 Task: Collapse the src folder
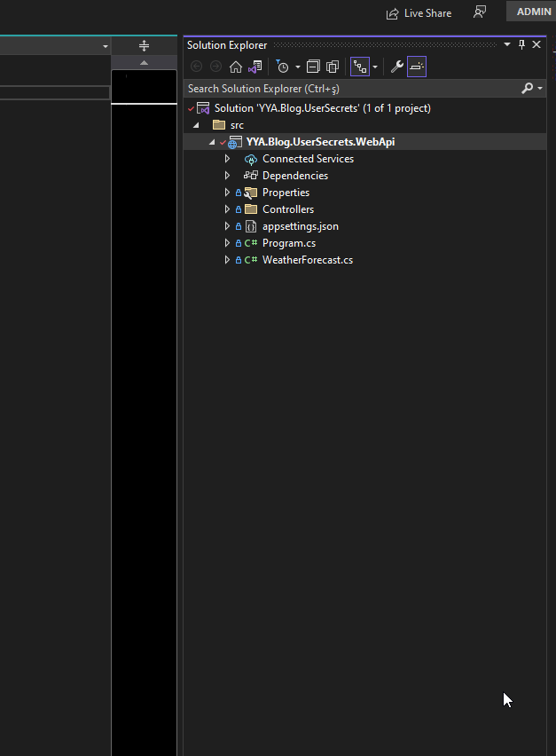[x=196, y=125]
